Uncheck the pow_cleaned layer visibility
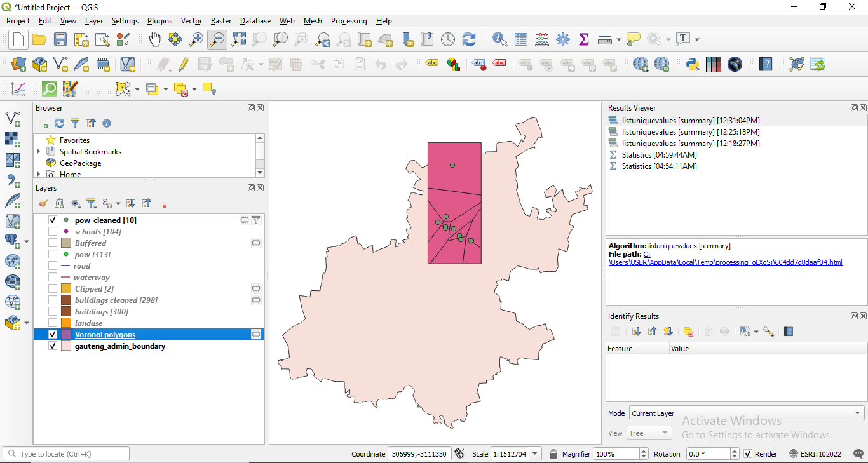The image size is (868, 463). click(53, 220)
